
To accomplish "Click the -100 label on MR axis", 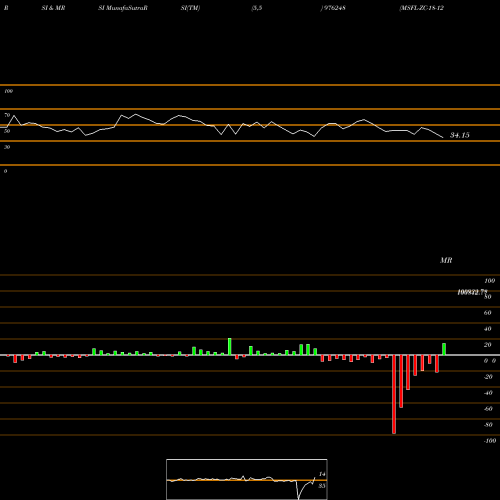I will (490, 441).
